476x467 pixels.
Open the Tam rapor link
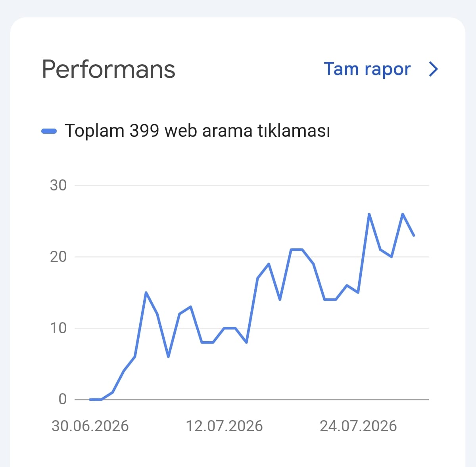point(367,69)
